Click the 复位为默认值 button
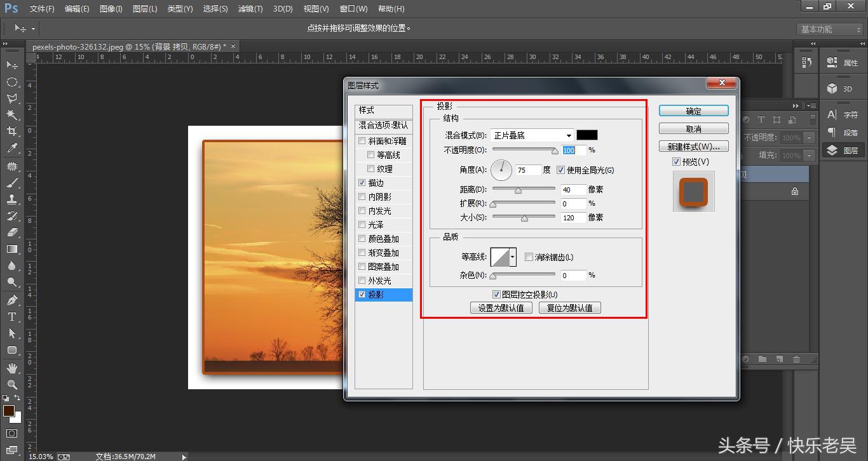This screenshot has height=461, width=868. tap(569, 307)
